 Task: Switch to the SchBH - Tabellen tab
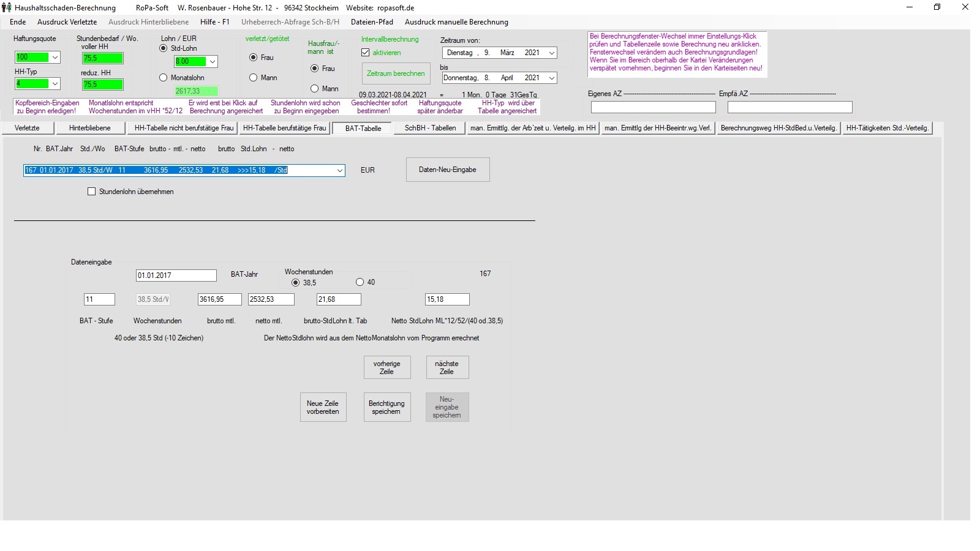pos(430,128)
